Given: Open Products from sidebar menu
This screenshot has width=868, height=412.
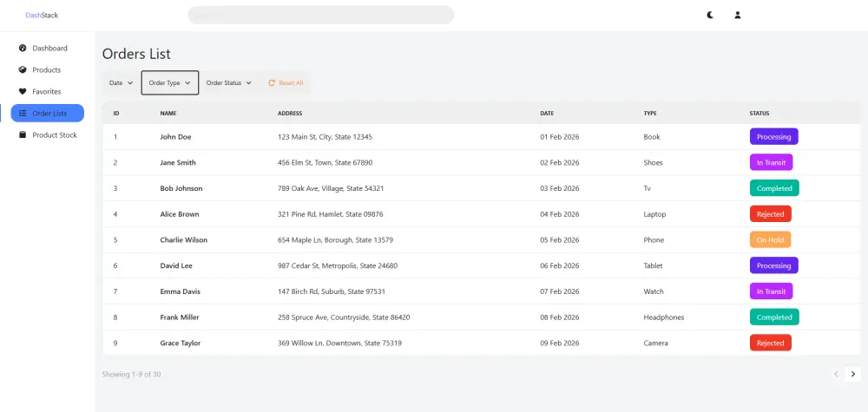Looking at the screenshot, I should (48, 69).
